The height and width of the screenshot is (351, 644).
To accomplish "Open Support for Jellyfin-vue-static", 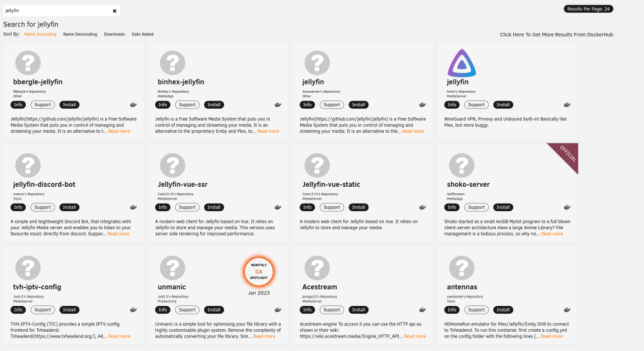I will [x=332, y=207].
